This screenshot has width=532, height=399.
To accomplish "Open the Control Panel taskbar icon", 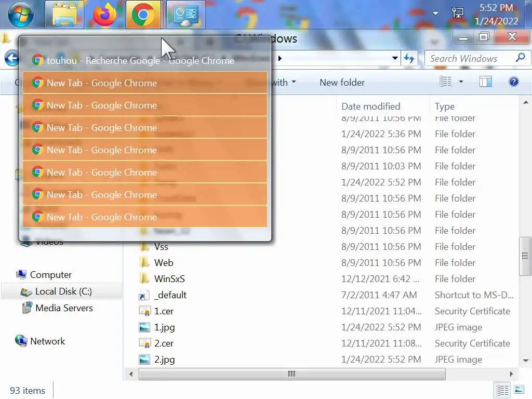I will tap(185, 14).
